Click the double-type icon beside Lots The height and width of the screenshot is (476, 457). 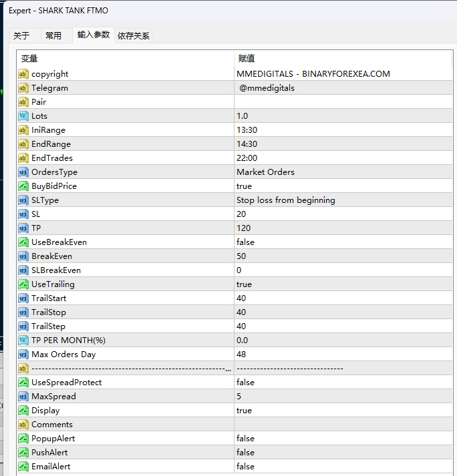coord(23,116)
